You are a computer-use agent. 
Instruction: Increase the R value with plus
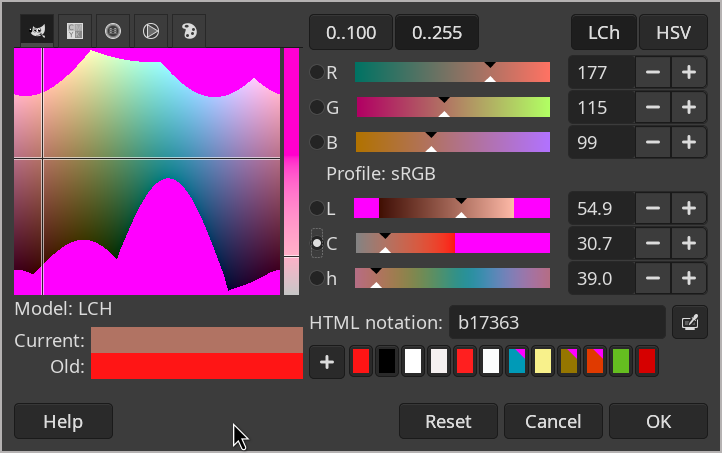point(688,72)
